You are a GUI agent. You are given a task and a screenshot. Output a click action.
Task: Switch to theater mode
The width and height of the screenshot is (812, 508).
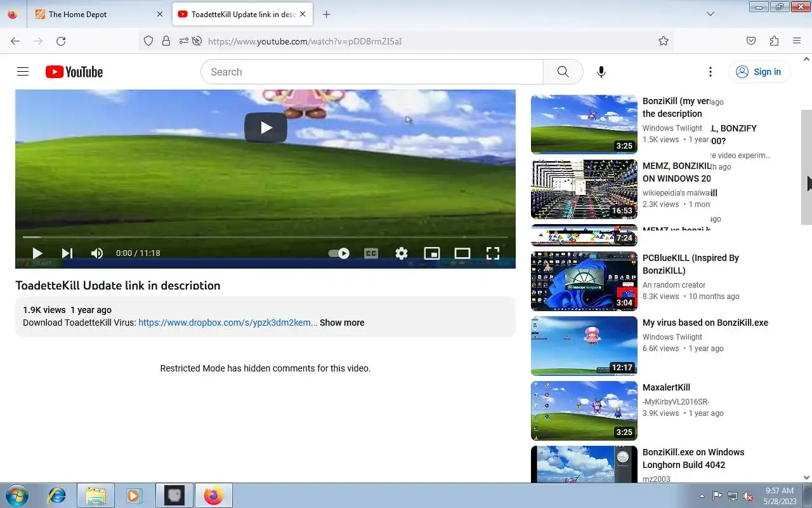(x=462, y=253)
